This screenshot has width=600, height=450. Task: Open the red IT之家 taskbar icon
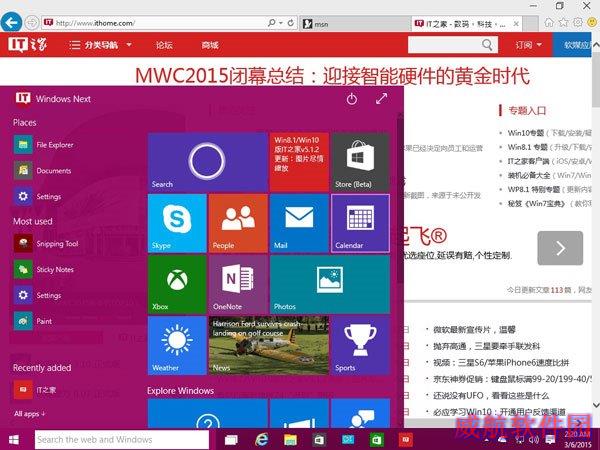[x=405, y=440]
